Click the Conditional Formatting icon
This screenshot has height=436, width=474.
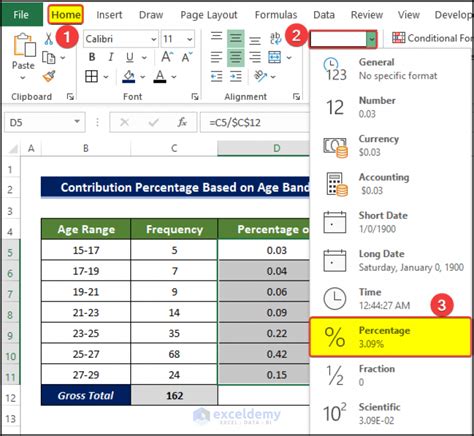[x=399, y=38]
